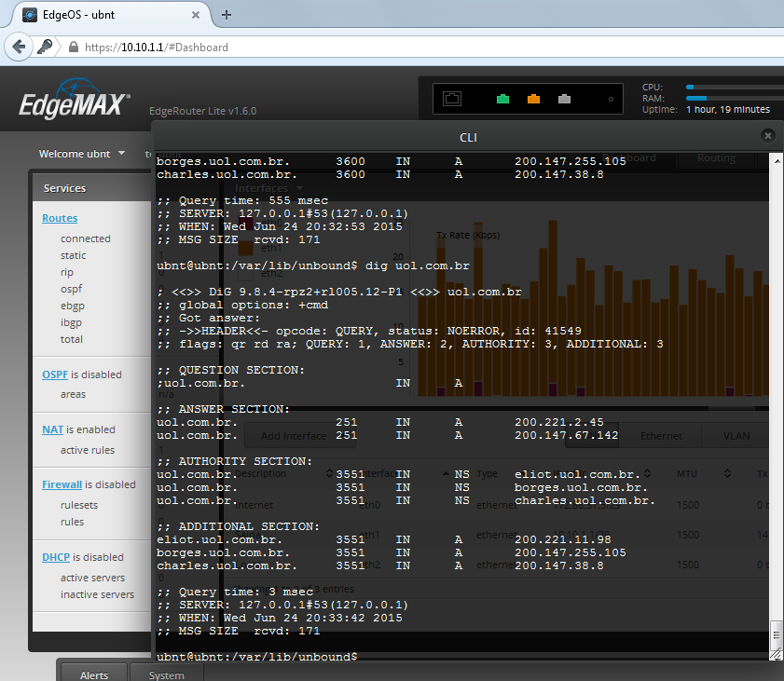Viewport: 784px width, 681px height.
Task: Click the EdgeMAX logo
Action: [x=75, y=101]
